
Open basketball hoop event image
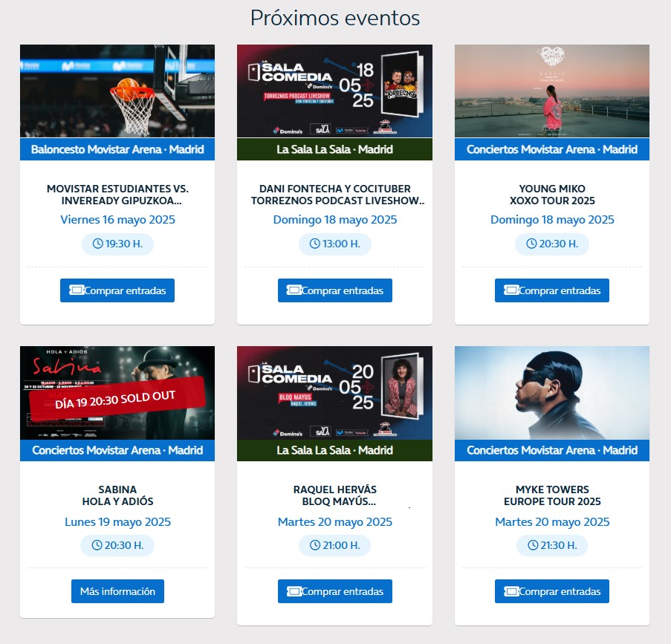(x=117, y=91)
